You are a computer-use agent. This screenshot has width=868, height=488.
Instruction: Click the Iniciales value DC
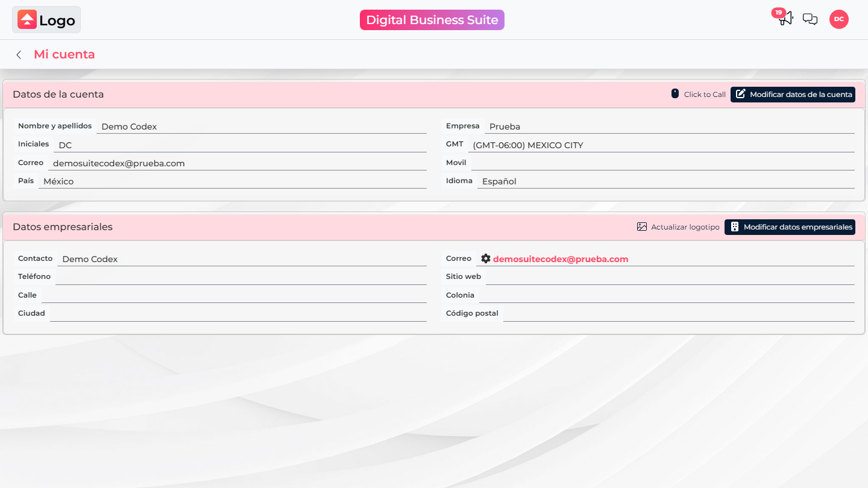pyautogui.click(x=240, y=145)
